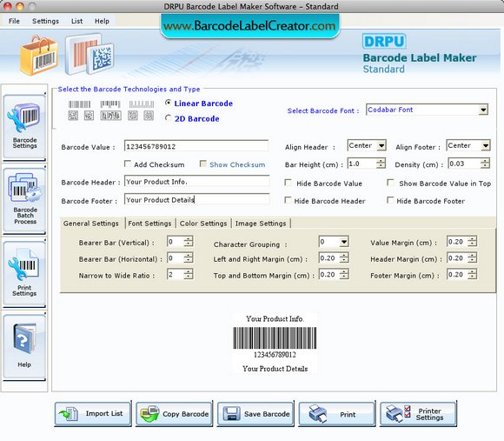This screenshot has width=504, height=441.
Task: Open the Align Header dropdown
Action: (x=381, y=146)
